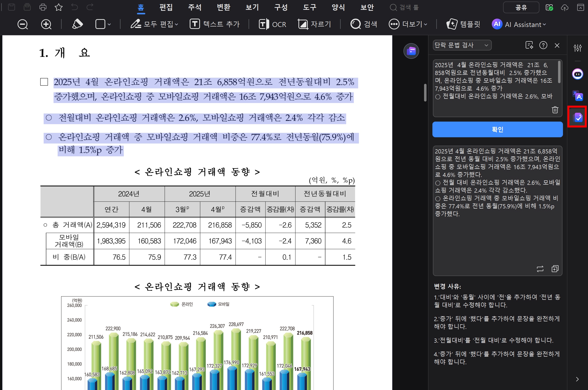Viewport: 588px width, 390px height.
Task: Switch to the 보기 tab
Action: point(252,7)
